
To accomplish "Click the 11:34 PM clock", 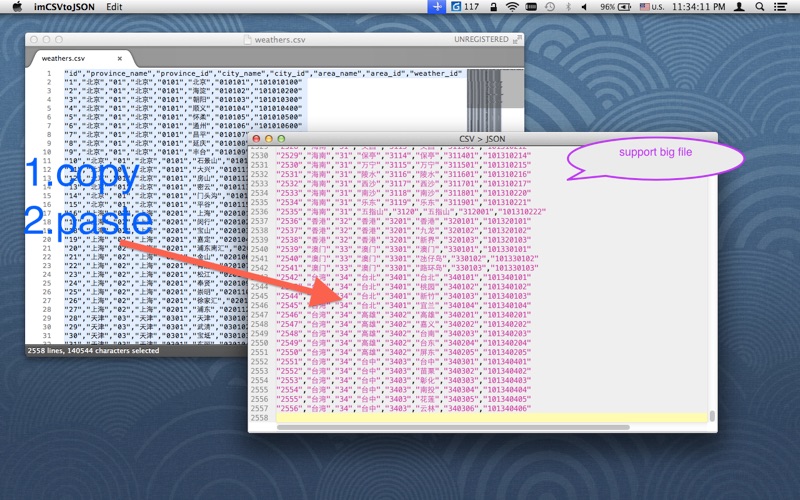I will pyautogui.click(x=698, y=7).
